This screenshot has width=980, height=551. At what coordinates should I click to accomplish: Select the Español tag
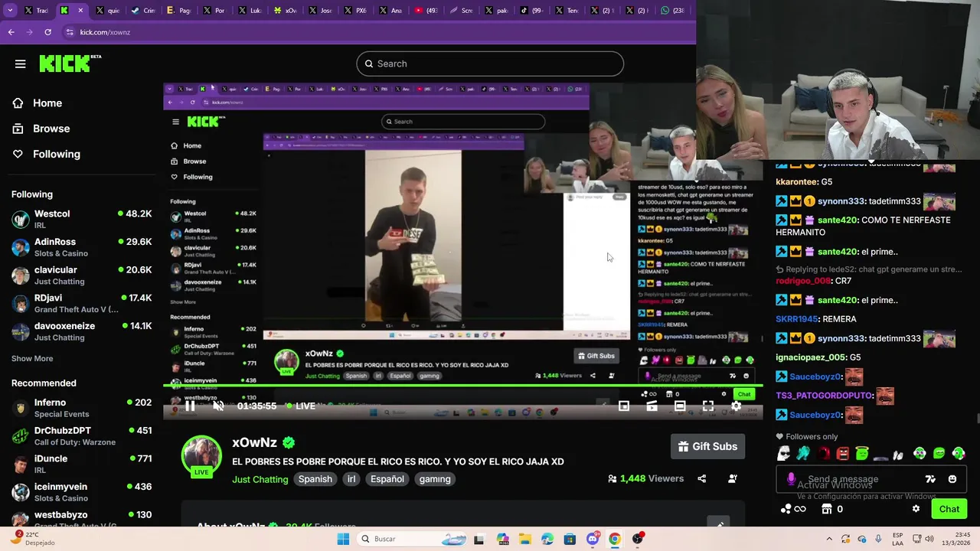387,479
